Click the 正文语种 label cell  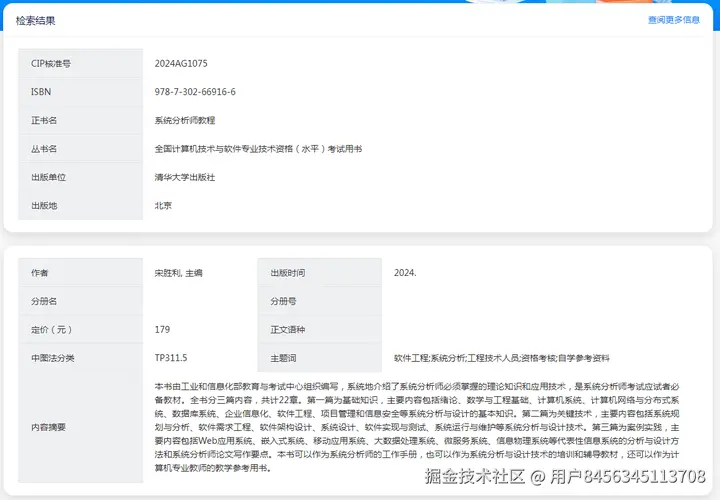[320, 330]
